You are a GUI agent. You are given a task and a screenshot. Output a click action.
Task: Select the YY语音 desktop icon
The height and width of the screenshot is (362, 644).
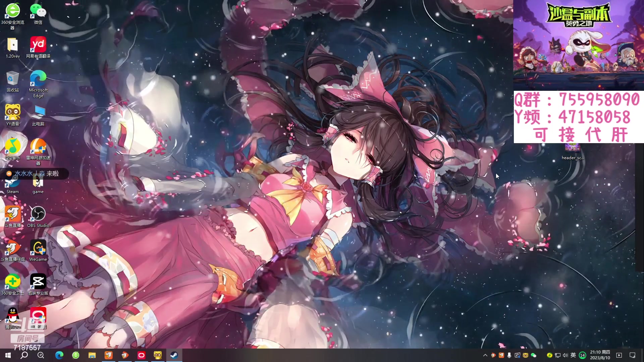coord(13,115)
